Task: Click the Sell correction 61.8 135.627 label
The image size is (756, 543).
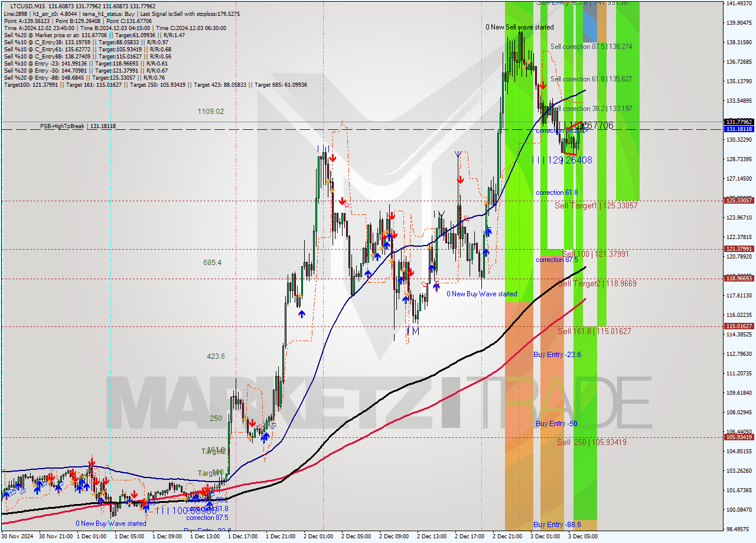Action: (591, 79)
